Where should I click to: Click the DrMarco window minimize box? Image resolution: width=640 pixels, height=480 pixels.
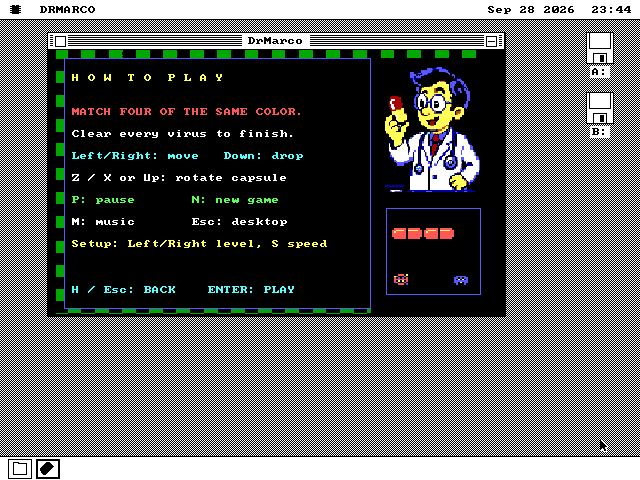point(491,41)
